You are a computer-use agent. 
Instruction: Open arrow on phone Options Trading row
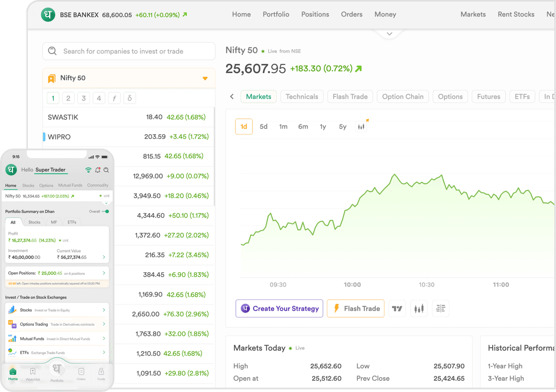tap(104, 324)
